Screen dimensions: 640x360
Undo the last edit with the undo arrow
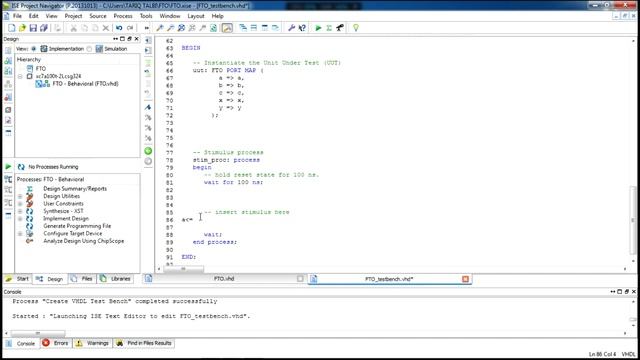[x=119, y=28]
